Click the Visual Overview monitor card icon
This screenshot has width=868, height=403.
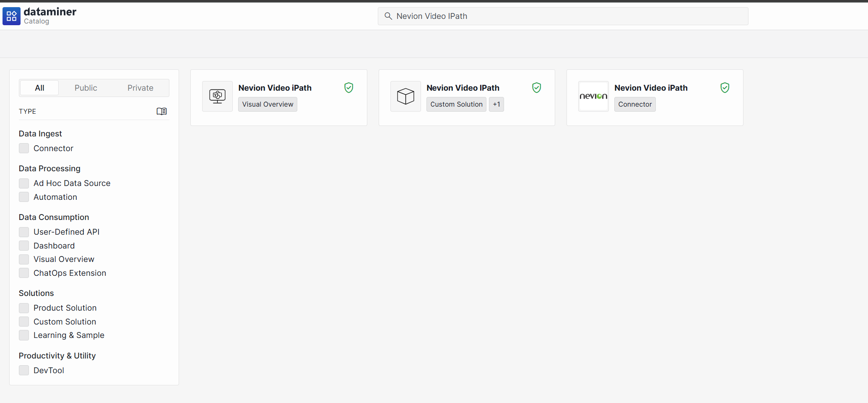point(217,96)
